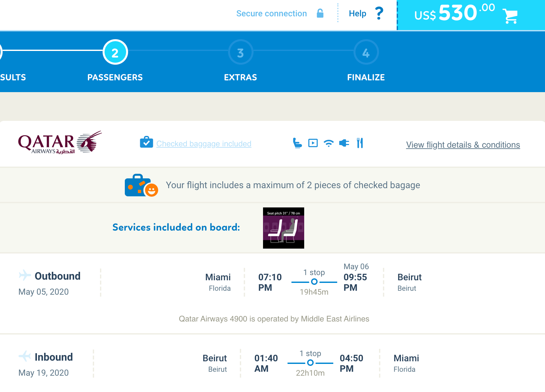Click the secure connection padlock icon
Screen dimensions: 545x392
[x=320, y=13]
